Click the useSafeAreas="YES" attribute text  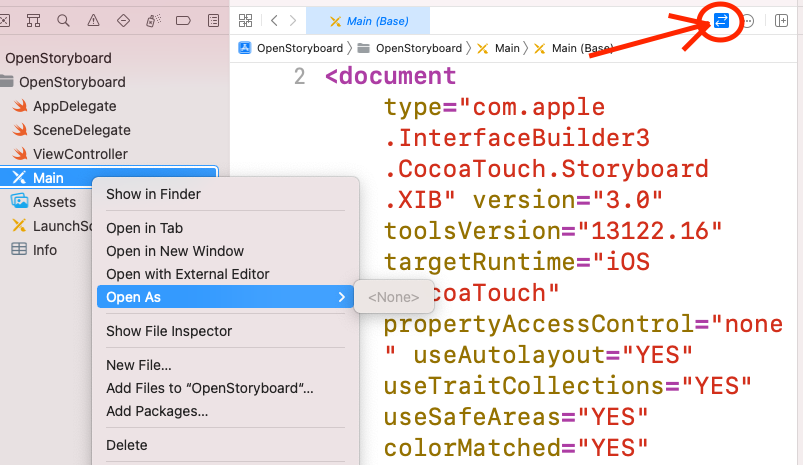(x=516, y=417)
